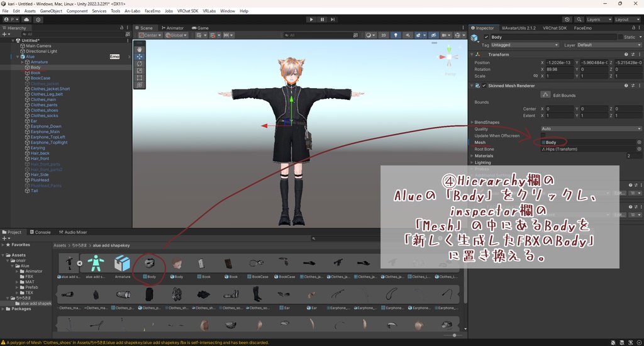Click the Pause button
The height and width of the screenshot is (346, 644).
pyautogui.click(x=322, y=20)
